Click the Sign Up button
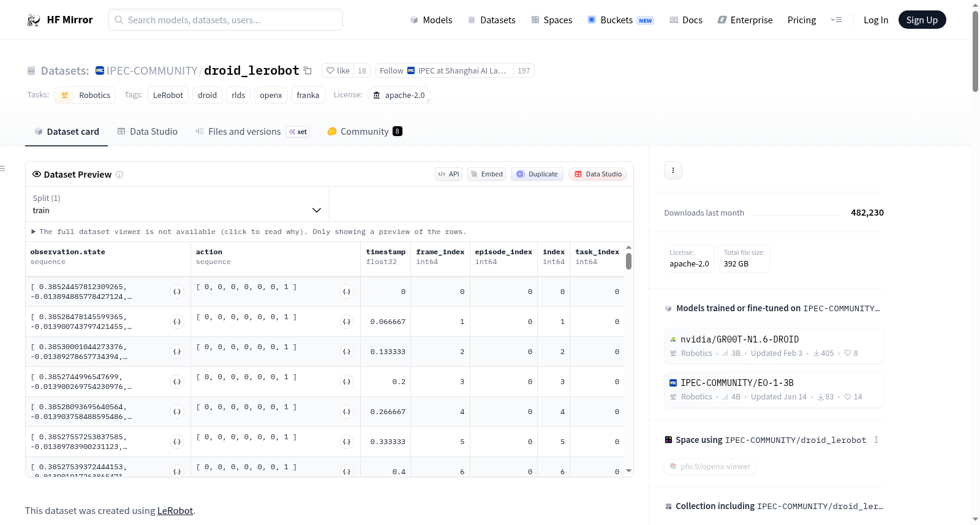Image resolution: width=980 pixels, height=525 pixels. 922,20
